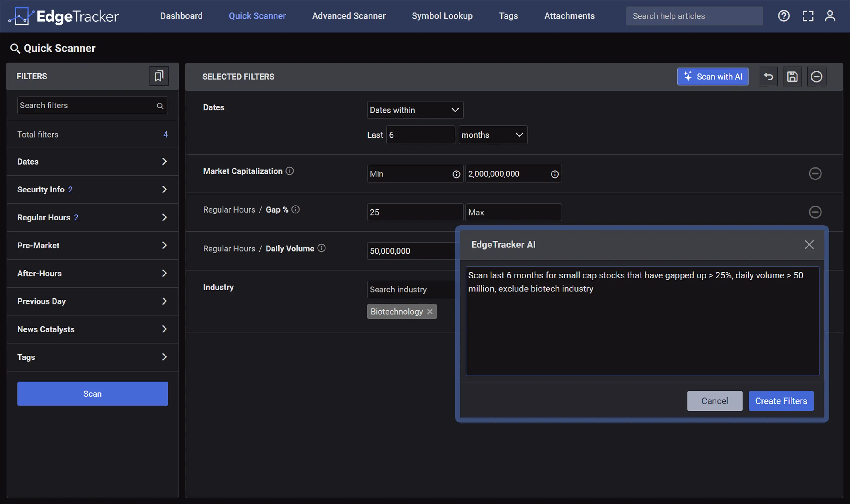
Task: Open the help question mark icon
Action: tap(784, 16)
